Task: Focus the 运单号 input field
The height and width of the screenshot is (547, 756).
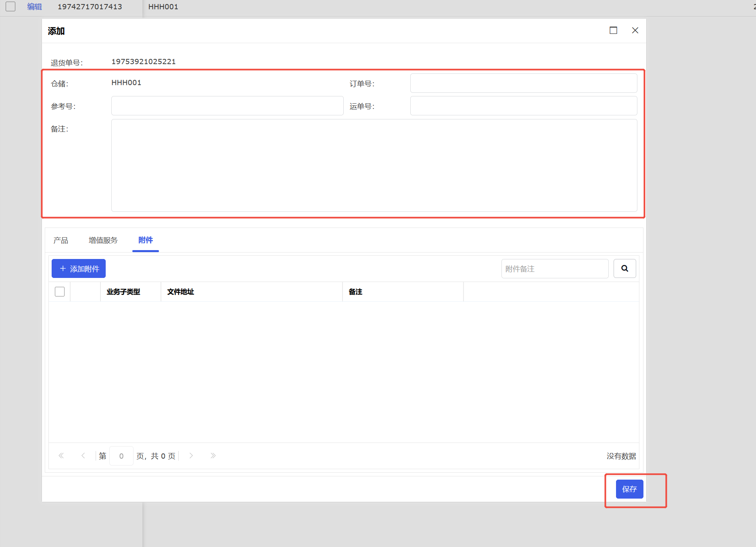Action: click(x=524, y=106)
